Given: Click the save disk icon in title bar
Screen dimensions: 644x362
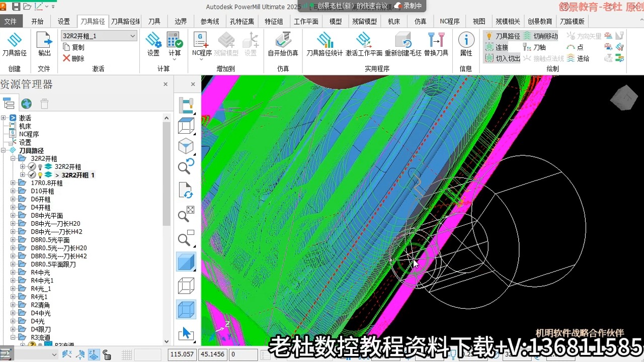Looking at the screenshot, I should click(16, 7).
